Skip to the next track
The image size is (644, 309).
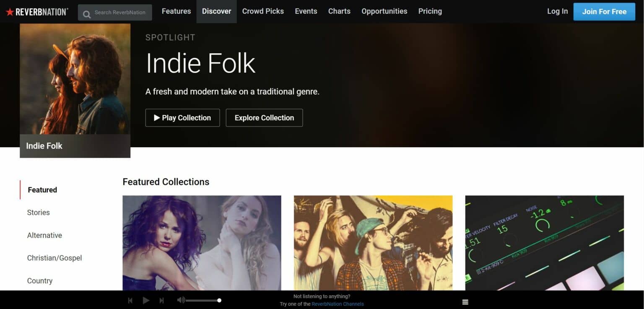click(x=161, y=300)
